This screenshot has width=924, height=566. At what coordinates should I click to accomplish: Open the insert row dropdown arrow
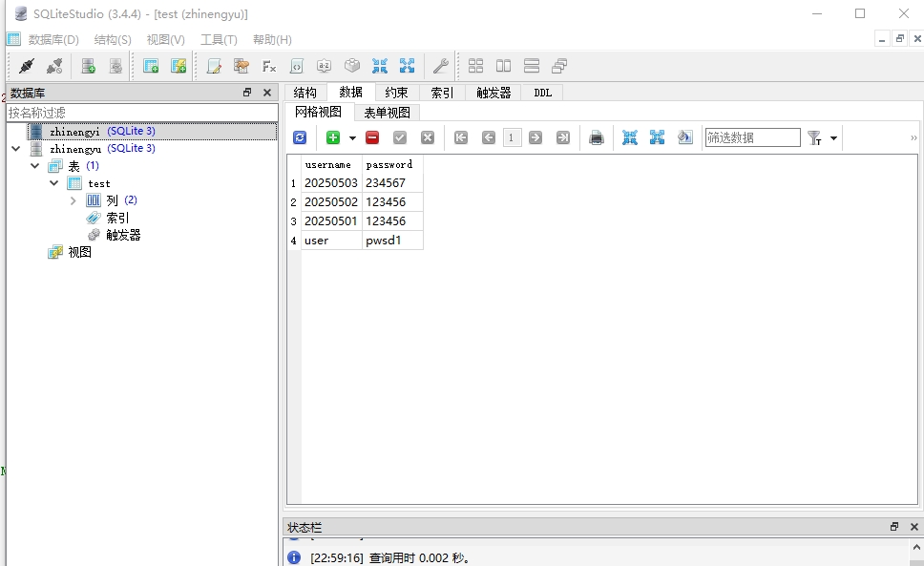click(352, 138)
